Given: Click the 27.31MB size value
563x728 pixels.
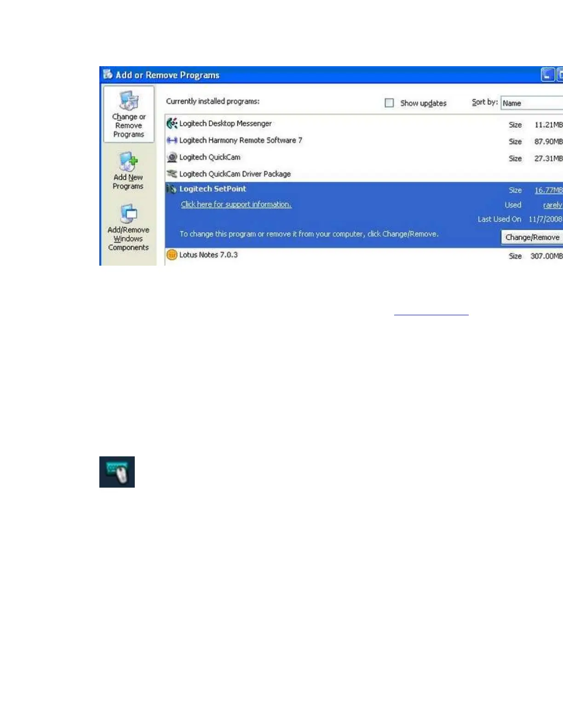Looking at the screenshot, I should click(548, 159).
